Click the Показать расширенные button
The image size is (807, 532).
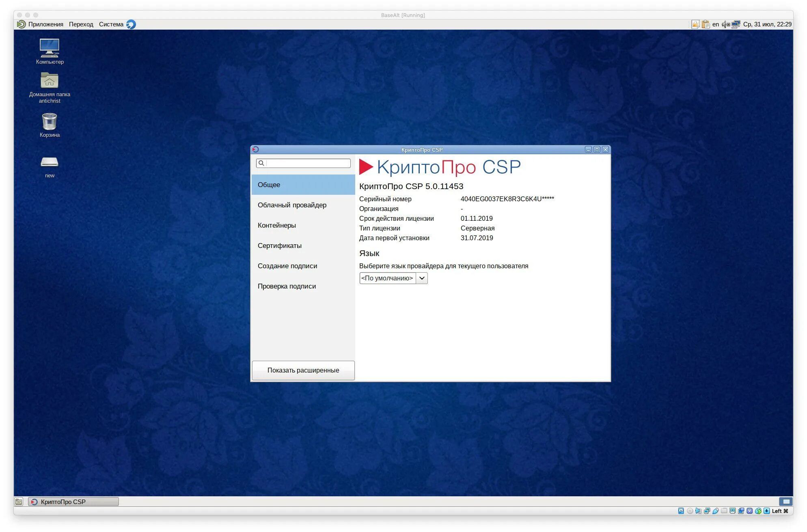tap(303, 370)
